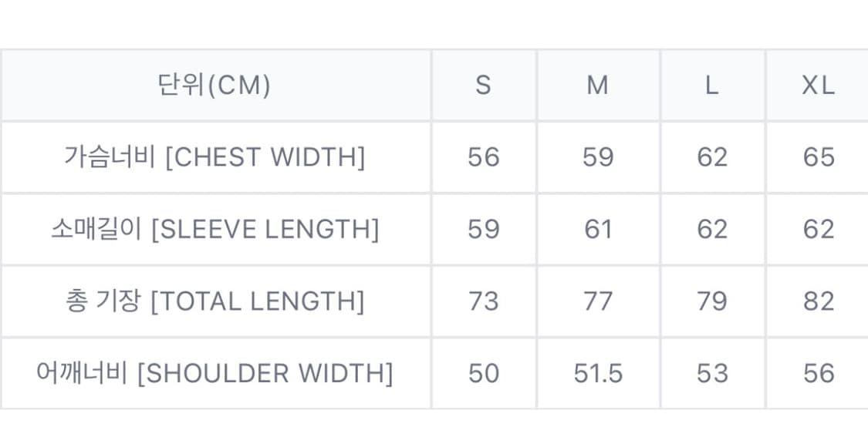Select the S size column header
Image resolution: width=868 pixels, height=444 pixels.
(484, 85)
